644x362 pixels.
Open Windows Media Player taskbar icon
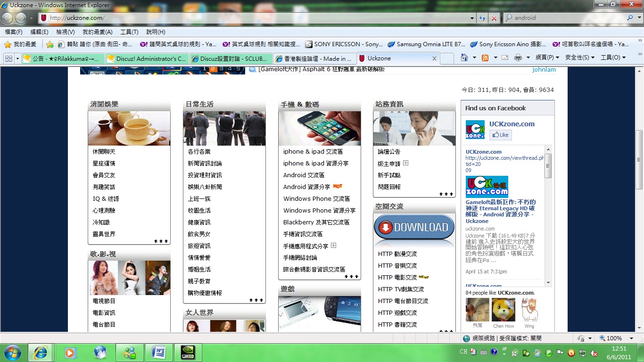point(70,353)
